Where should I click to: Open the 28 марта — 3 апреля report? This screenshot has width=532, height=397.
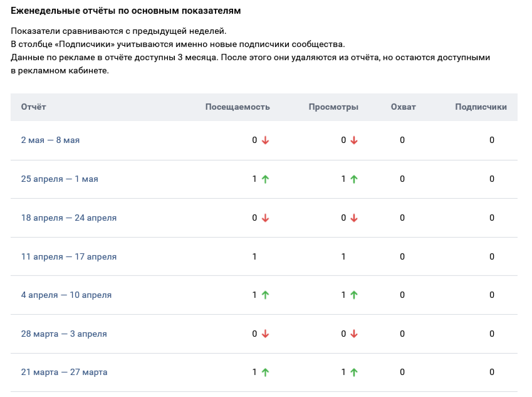pos(64,334)
